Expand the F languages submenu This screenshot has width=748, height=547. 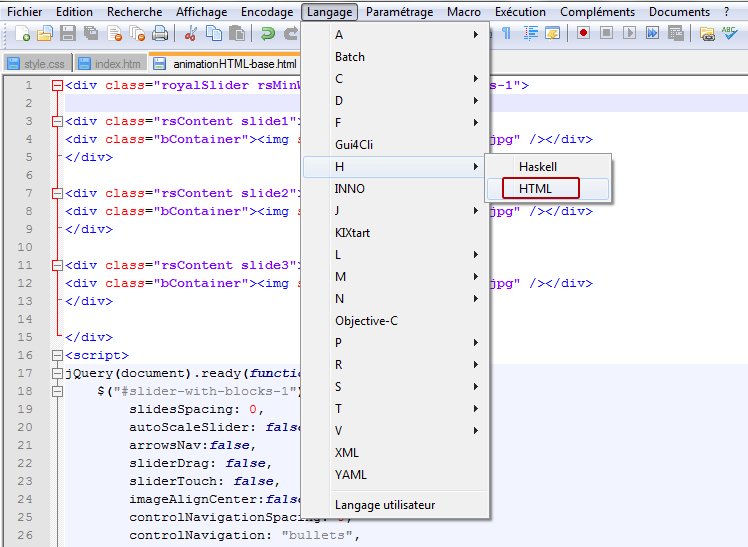(x=395, y=123)
